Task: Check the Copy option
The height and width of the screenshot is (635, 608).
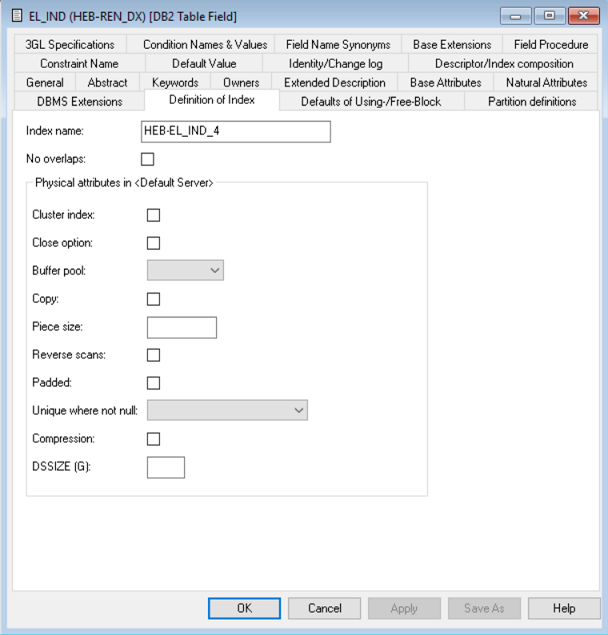Action: (x=154, y=299)
